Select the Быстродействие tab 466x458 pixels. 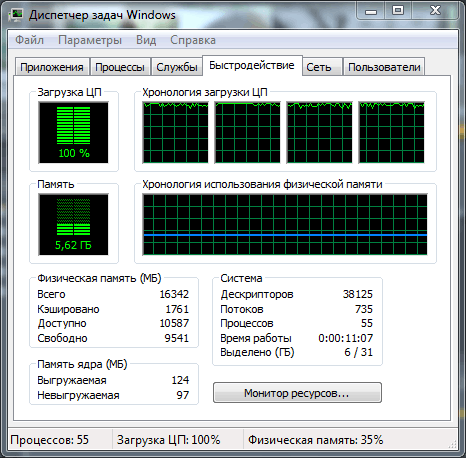(x=252, y=65)
